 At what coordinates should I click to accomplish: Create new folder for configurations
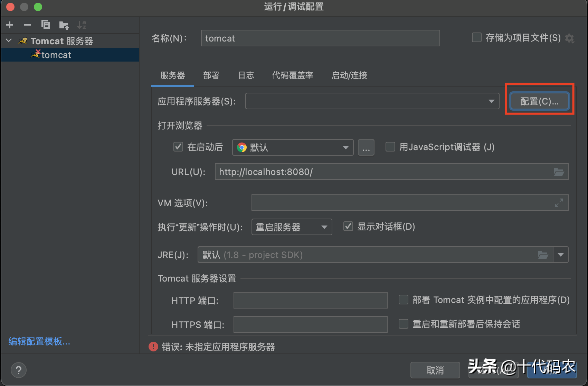pyautogui.click(x=64, y=25)
